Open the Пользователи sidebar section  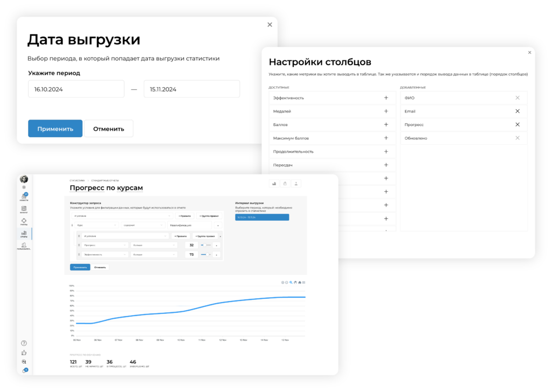(x=24, y=246)
